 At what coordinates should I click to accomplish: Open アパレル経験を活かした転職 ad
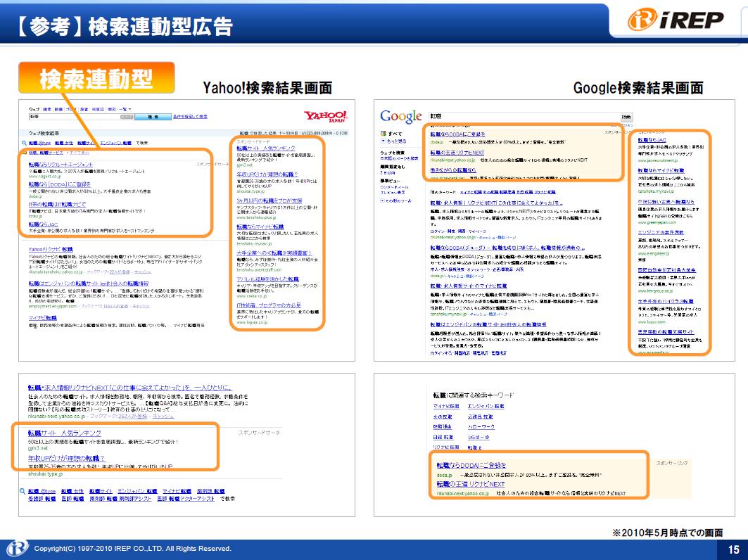[267, 279]
